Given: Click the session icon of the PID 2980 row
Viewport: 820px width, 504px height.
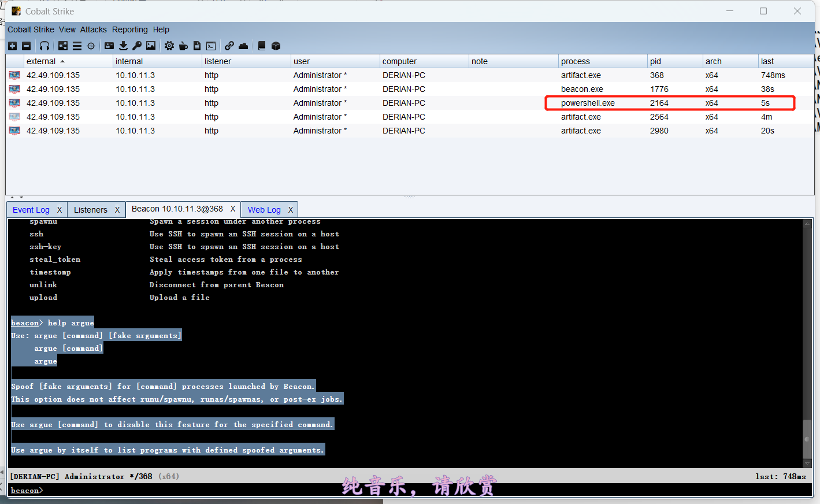Looking at the screenshot, I should [x=14, y=131].
